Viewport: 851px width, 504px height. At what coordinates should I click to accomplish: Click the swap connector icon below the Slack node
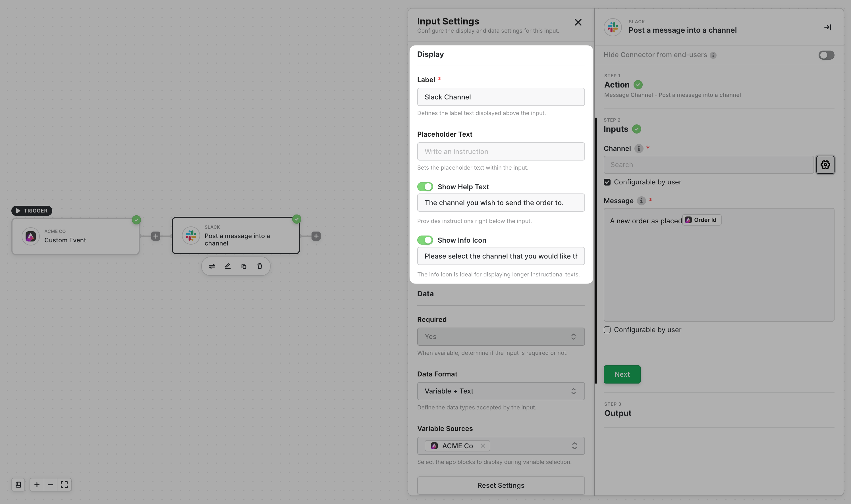click(x=212, y=266)
